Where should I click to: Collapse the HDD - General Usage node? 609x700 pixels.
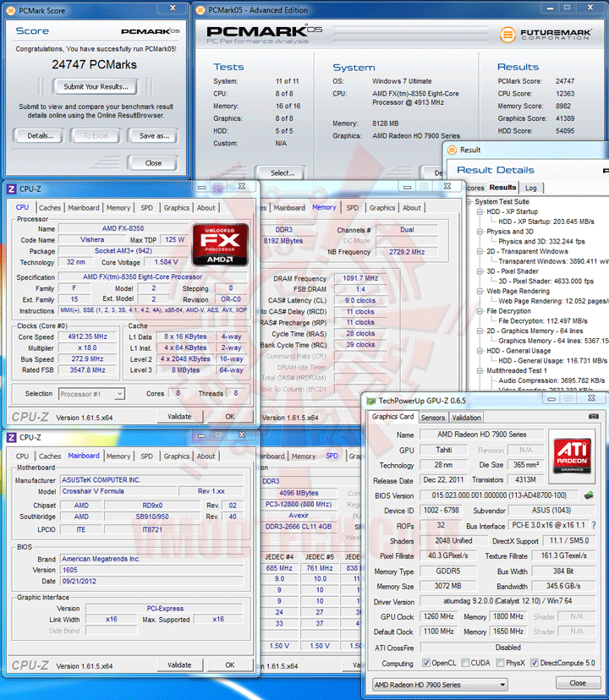coord(480,351)
